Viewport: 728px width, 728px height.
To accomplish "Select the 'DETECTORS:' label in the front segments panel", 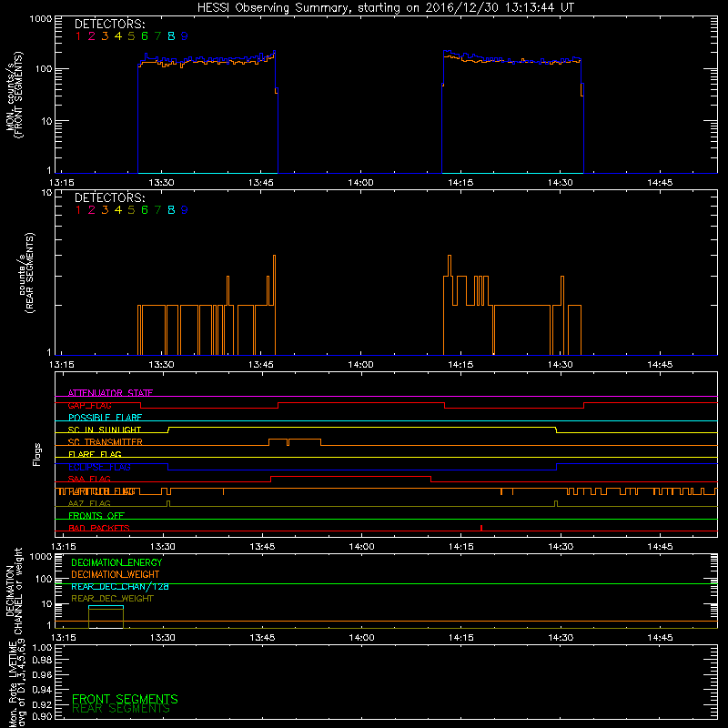I will [x=109, y=25].
